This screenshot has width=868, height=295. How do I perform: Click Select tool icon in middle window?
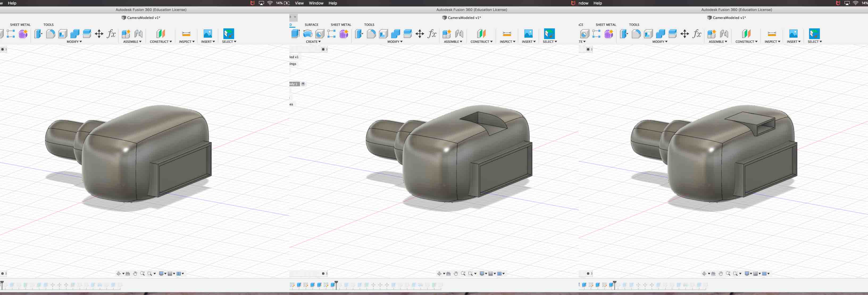click(549, 34)
